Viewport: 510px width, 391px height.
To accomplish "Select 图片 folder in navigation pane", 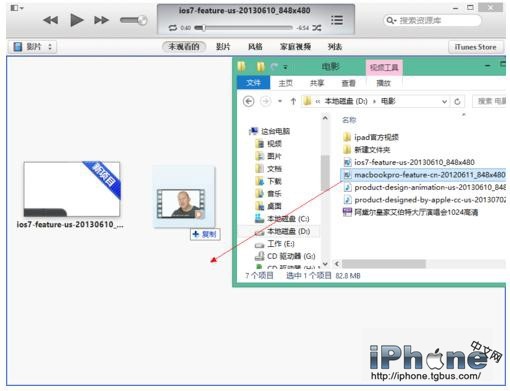I will pos(269,156).
